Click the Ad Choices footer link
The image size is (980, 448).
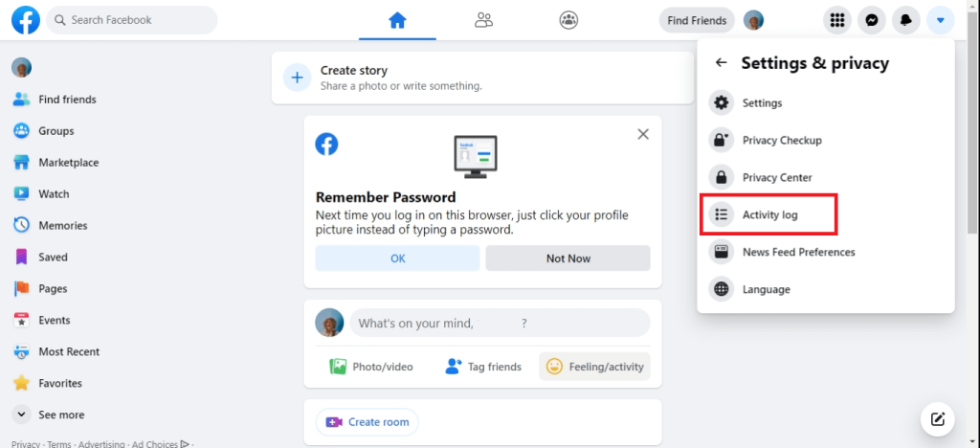[160, 444]
